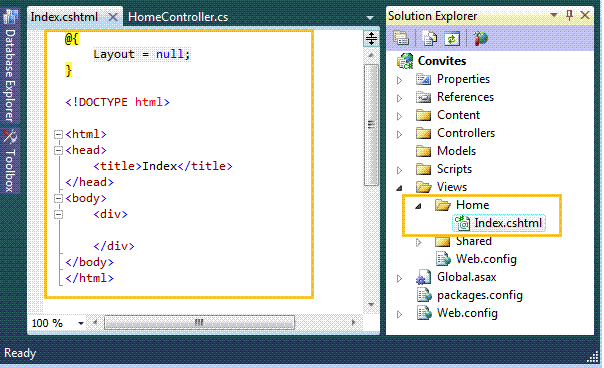This screenshot has height=368, width=604.
Task: Select Index.cshtml in Solution Explorer tree
Action: (x=499, y=223)
